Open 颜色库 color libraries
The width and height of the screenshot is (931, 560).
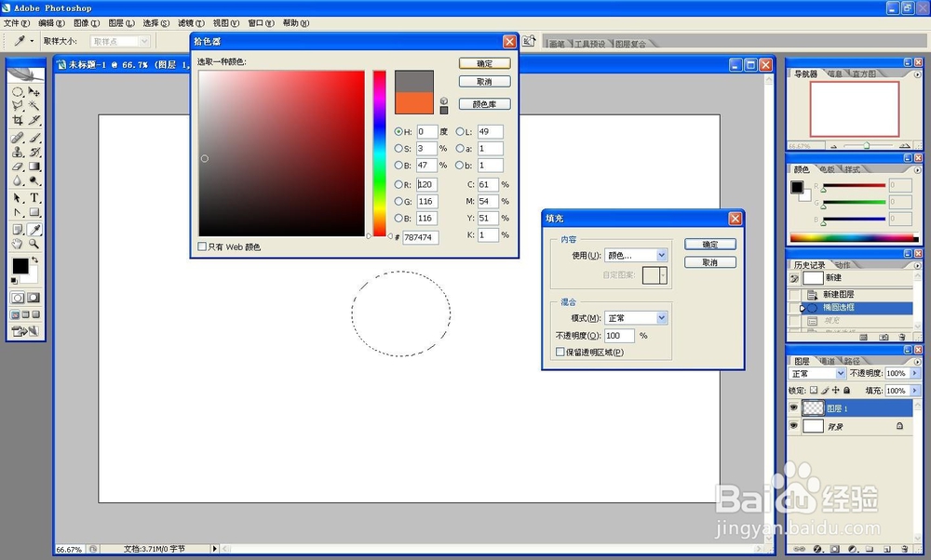(484, 104)
